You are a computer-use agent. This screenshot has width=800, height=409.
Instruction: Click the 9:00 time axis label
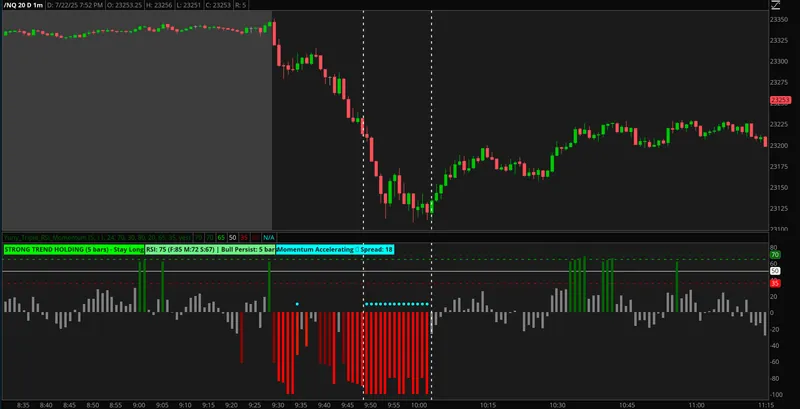click(138, 405)
